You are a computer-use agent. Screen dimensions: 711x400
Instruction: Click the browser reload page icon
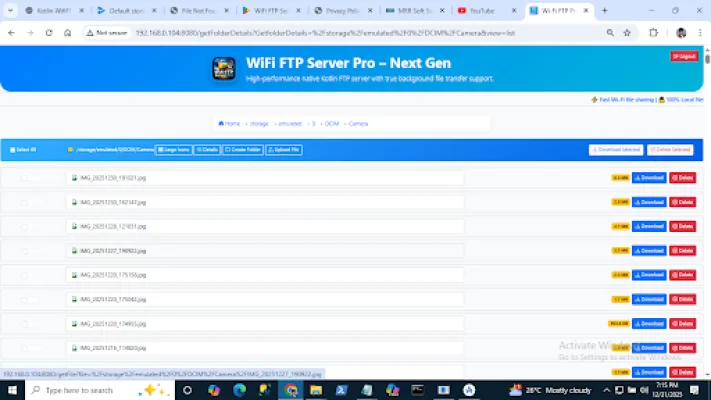(x=47, y=32)
